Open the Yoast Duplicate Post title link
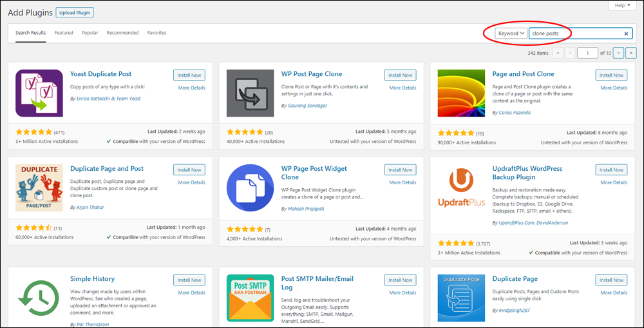The height and width of the screenshot is (328, 644). (100, 74)
